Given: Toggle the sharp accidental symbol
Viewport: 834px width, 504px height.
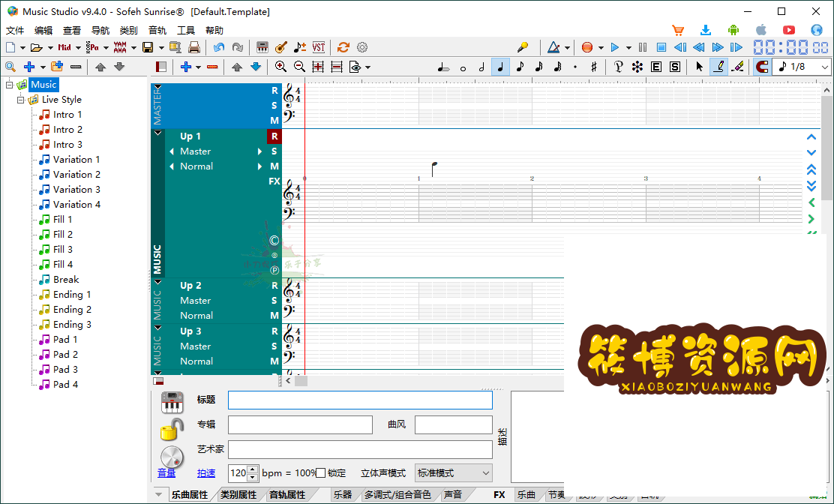Looking at the screenshot, I should [x=594, y=67].
